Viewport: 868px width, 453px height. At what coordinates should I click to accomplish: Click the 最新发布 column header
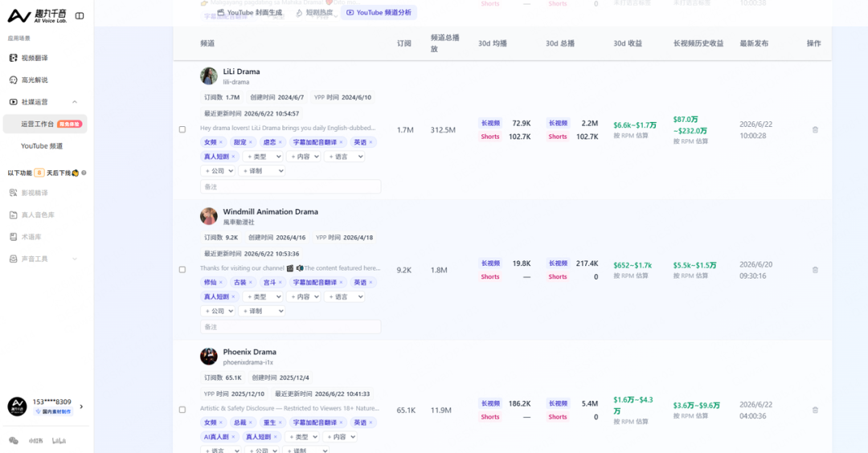pyautogui.click(x=754, y=43)
